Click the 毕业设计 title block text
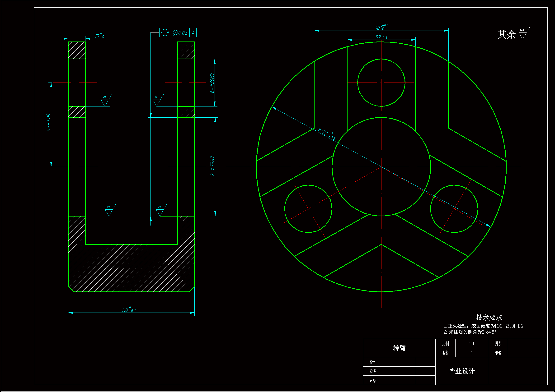Screen dimensions: 555x392 click(461, 371)
